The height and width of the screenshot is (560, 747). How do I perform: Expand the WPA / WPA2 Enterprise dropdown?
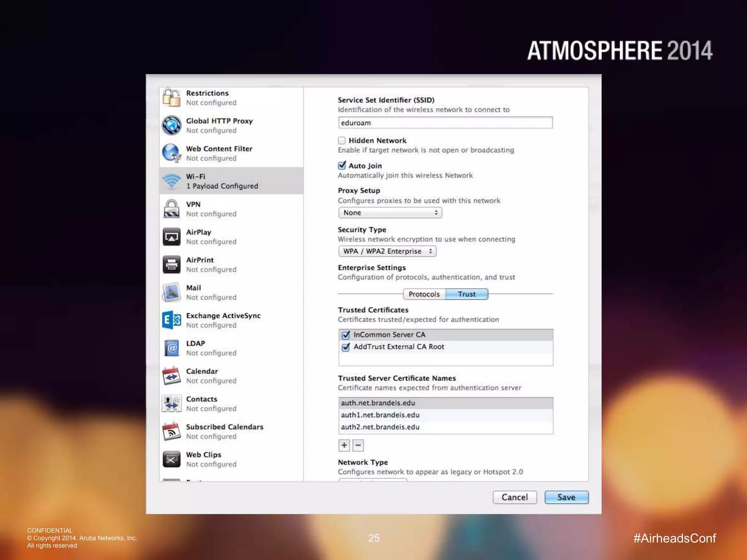pyautogui.click(x=387, y=251)
